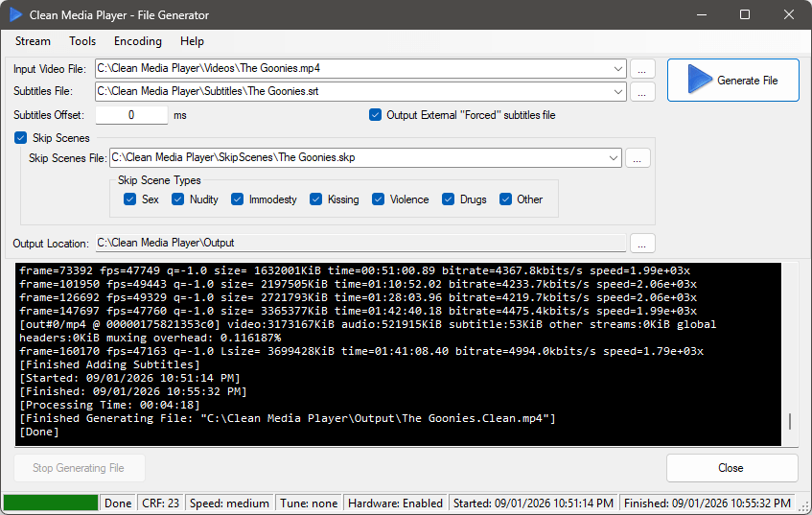Browse for the subtitles file
Screen dimensions: 812x515
(642, 92)
